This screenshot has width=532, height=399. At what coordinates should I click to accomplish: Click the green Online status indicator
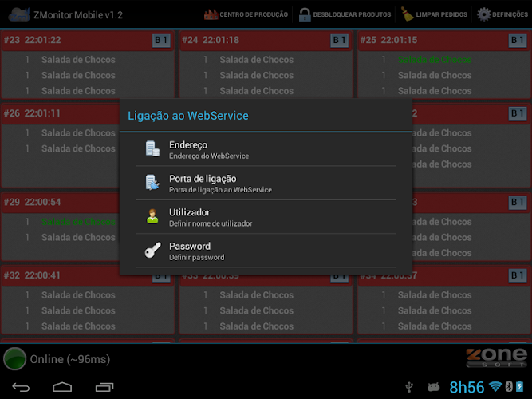tap(15, 358)
